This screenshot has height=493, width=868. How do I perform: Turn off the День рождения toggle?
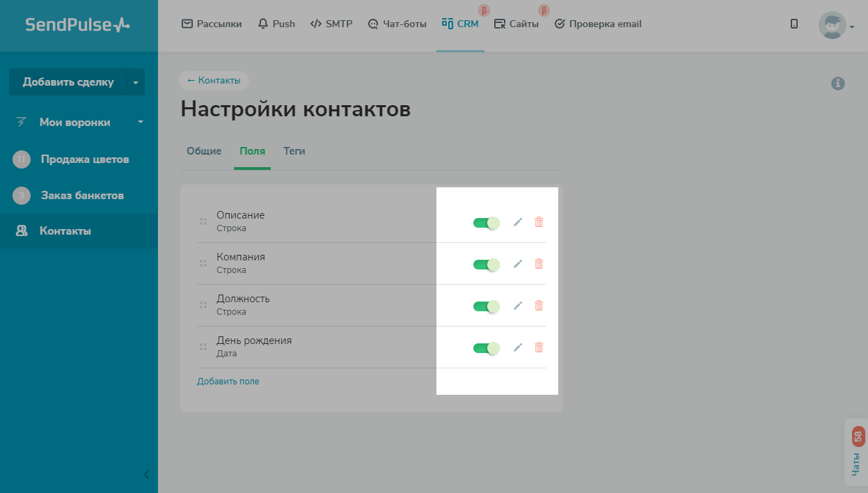[486, 348]
